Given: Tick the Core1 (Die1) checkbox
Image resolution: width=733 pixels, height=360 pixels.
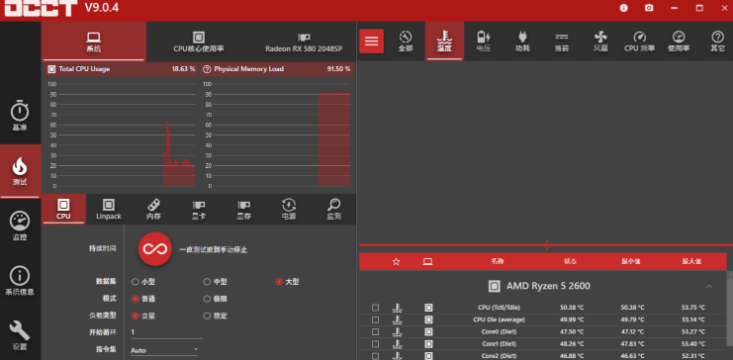Looking at the screenshot, I should [x=375, y=344].
